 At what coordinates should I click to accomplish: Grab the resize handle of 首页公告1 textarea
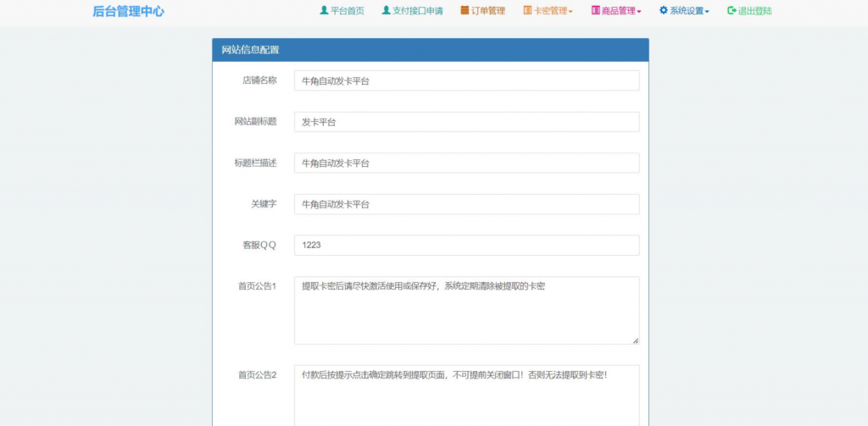click(x=635, y=340)
